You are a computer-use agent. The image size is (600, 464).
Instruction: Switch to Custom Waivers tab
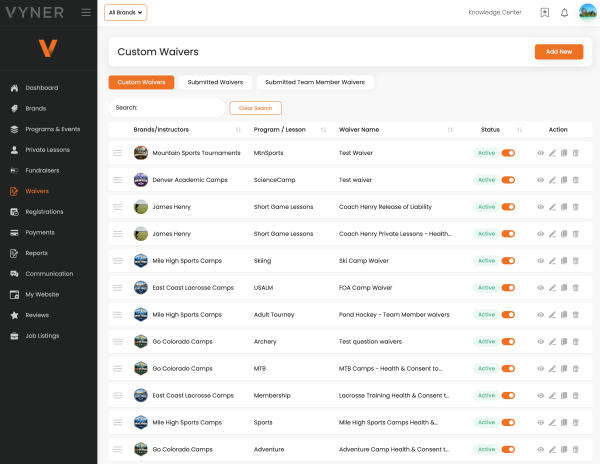(x=141, y=82)
